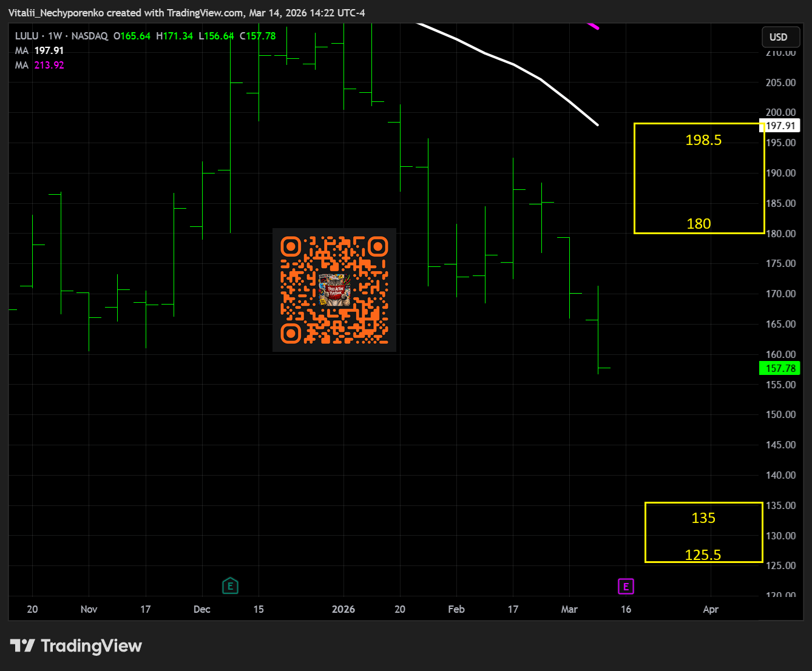
Task: Click the 140.00 price axis label
Action: (780, 475)
